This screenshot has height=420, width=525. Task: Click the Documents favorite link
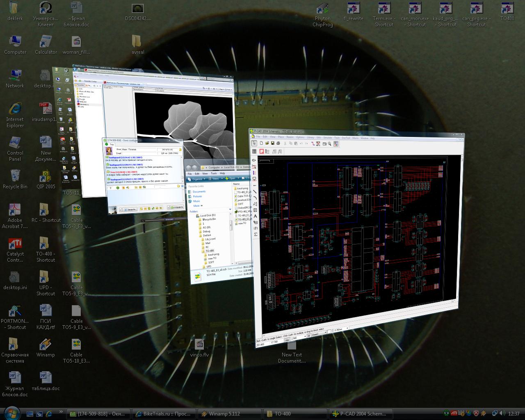click(199, 192)
